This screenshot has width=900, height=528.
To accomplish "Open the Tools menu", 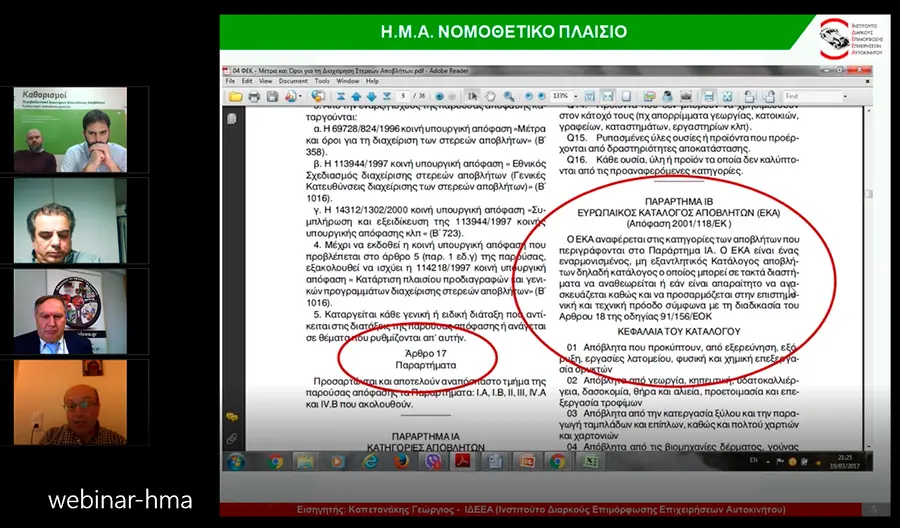I will pos(322,81).
